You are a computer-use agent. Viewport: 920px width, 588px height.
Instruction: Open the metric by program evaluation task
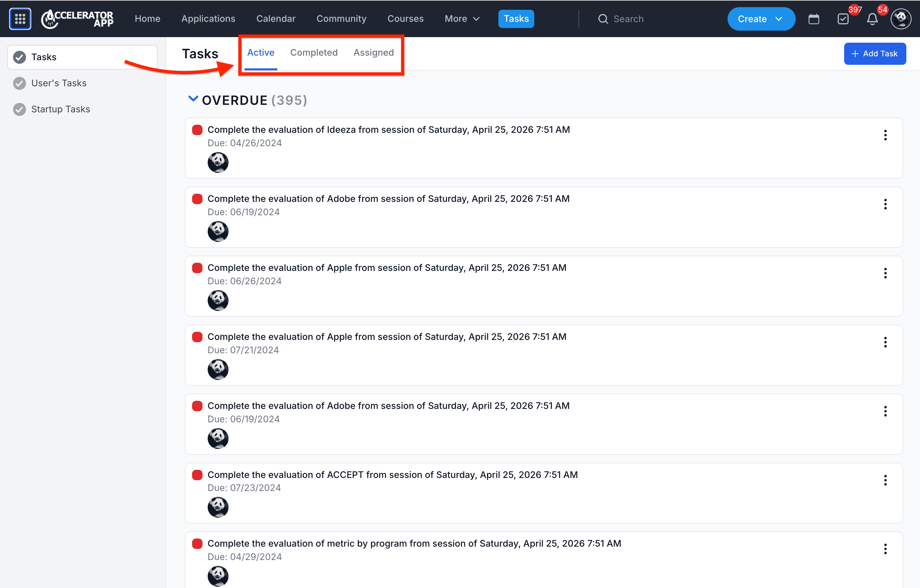coord(414,544)
